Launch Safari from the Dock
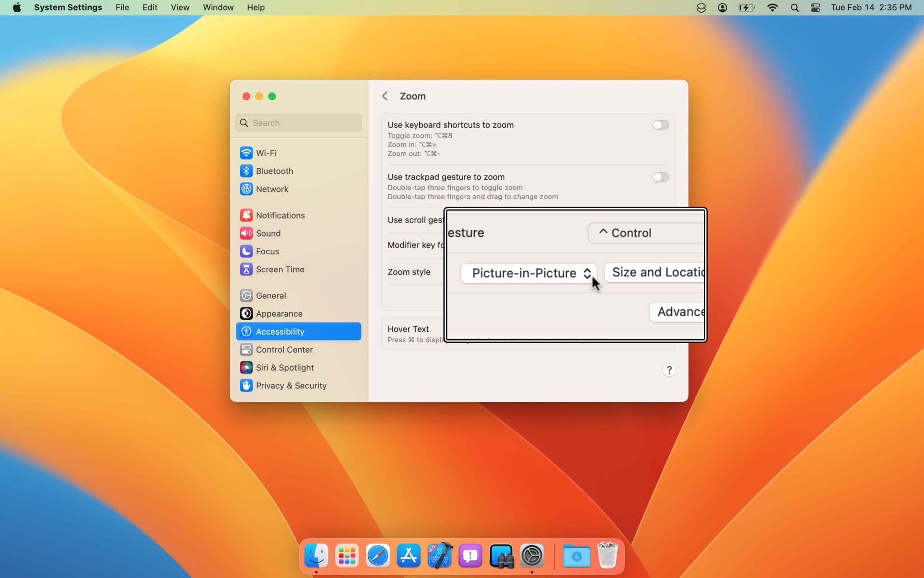The width and height of the screenshot is (924, 578). click(377, 556)
